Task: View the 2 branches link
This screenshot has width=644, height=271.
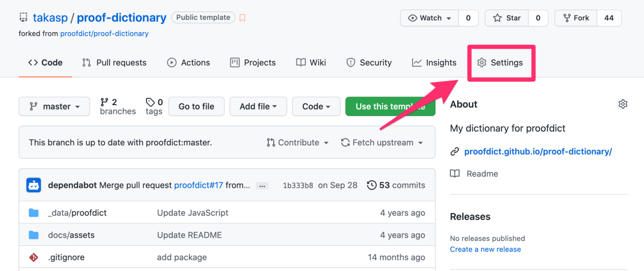Action: (118, 106)
